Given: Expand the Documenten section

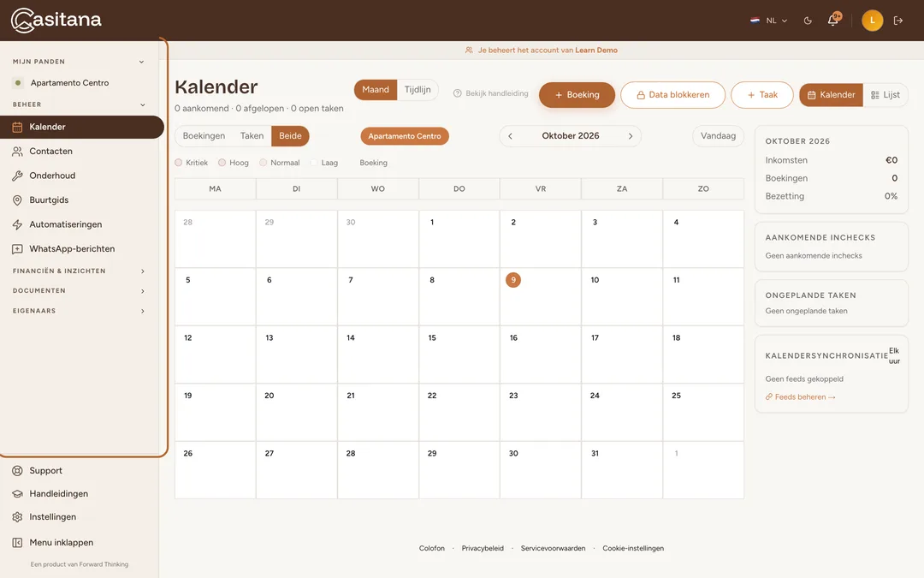Looking at the screenshot, I should [79, 291].
